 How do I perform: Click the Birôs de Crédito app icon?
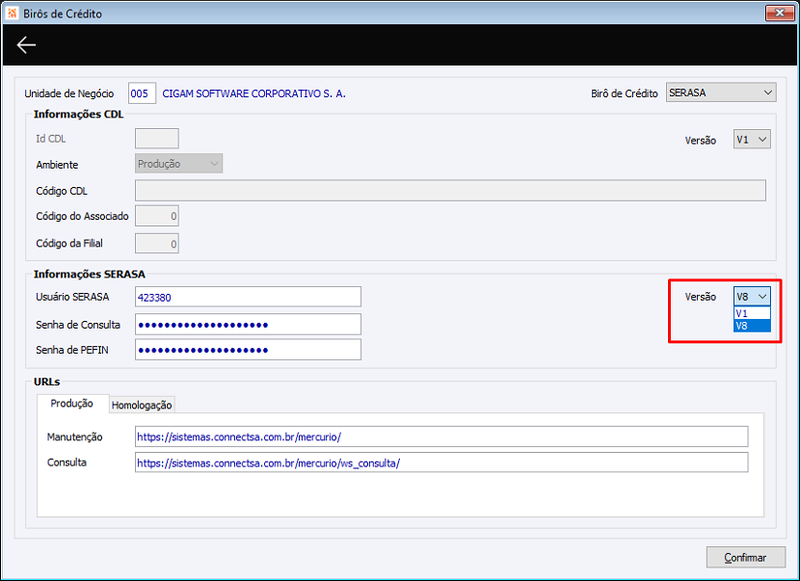click(12, 13)
